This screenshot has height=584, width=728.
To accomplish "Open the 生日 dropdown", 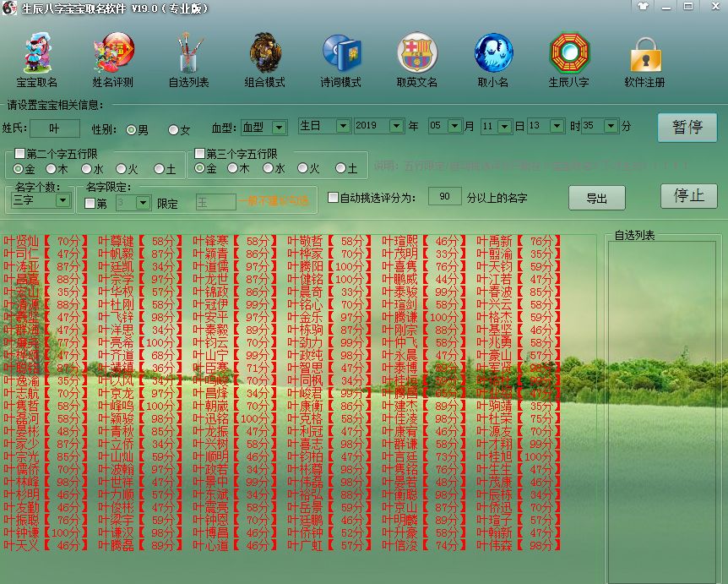I will point(343,125).
